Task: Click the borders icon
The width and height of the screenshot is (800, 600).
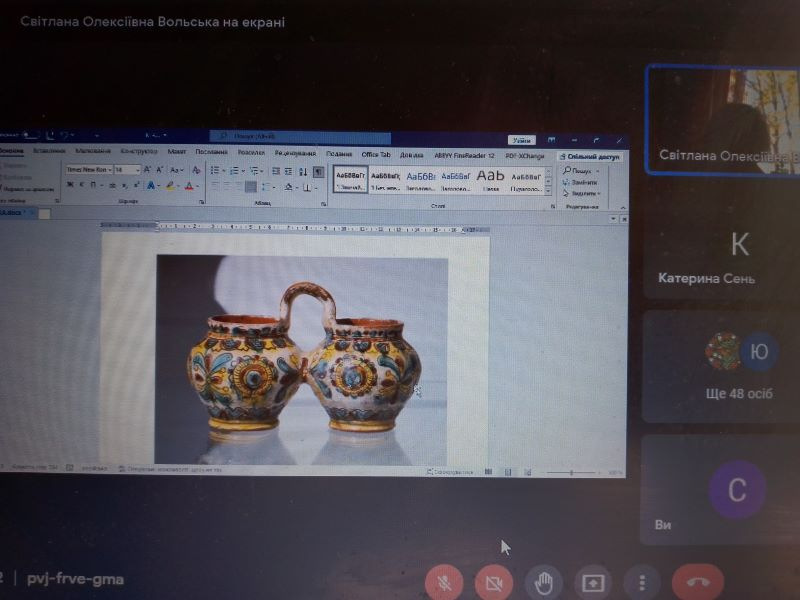Action: pos(307,188)
